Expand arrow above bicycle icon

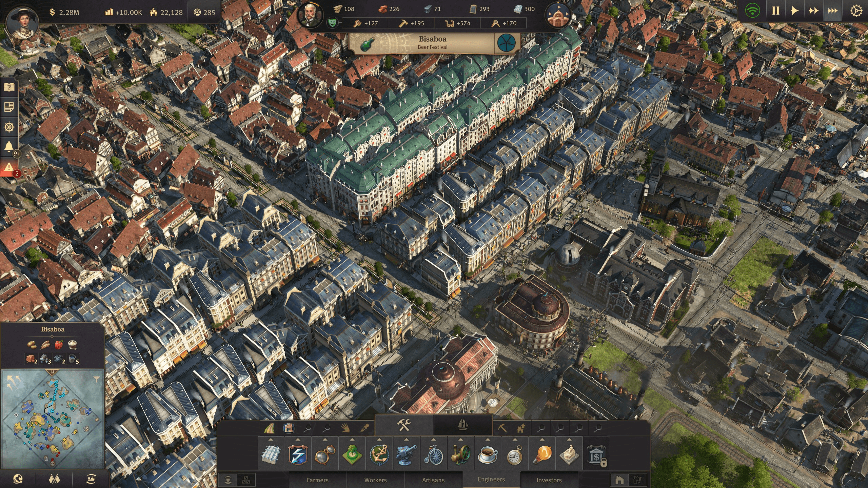pos(433,439)
